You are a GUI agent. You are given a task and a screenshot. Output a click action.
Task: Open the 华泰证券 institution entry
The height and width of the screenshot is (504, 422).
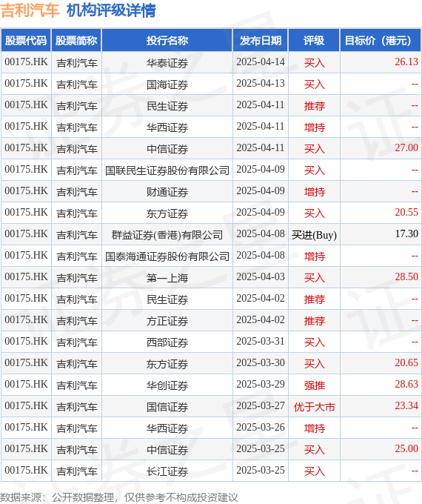coord(167,63)
